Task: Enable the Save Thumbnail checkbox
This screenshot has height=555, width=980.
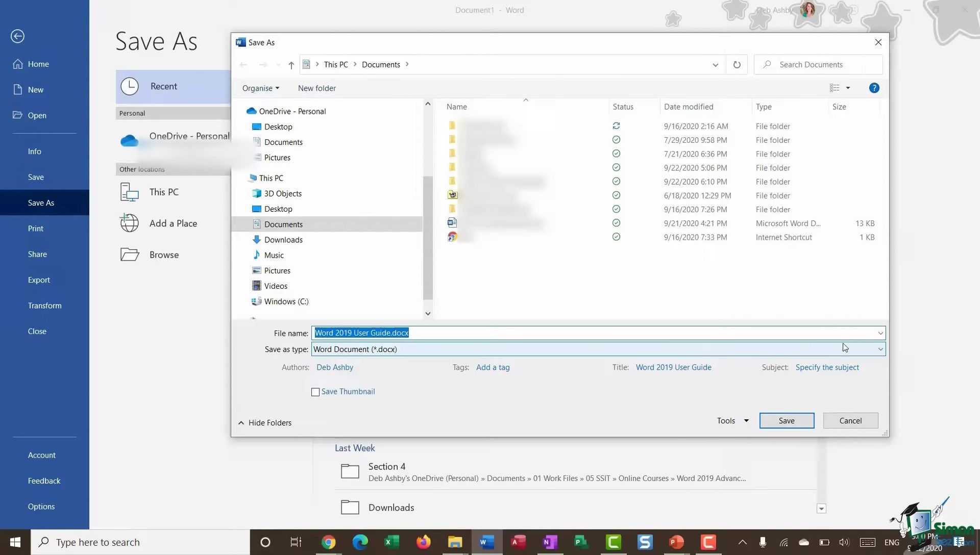Action: (x=315, y=392)
